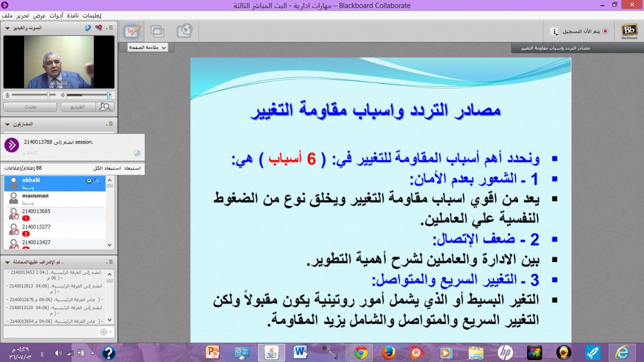Open the emoticon picker in chat
The width and height of the screenshot is (644, 362).
click(103, 332)
